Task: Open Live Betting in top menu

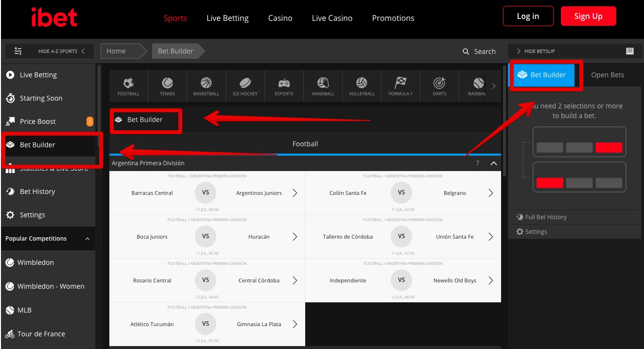Action: click(x=227, y=18)
